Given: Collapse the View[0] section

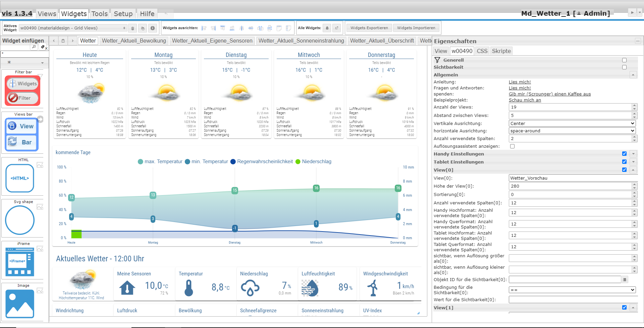Looking at the screenshot, I should click(x=633, y=170).
